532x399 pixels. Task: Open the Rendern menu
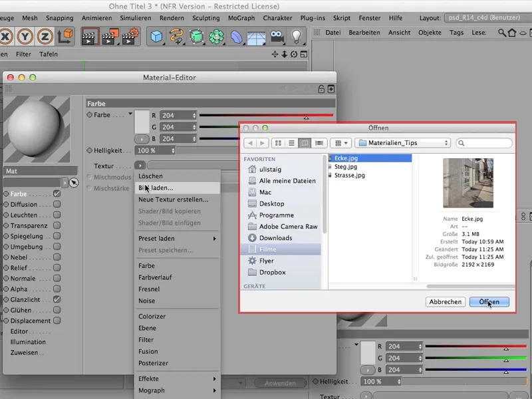pos(172,18)
